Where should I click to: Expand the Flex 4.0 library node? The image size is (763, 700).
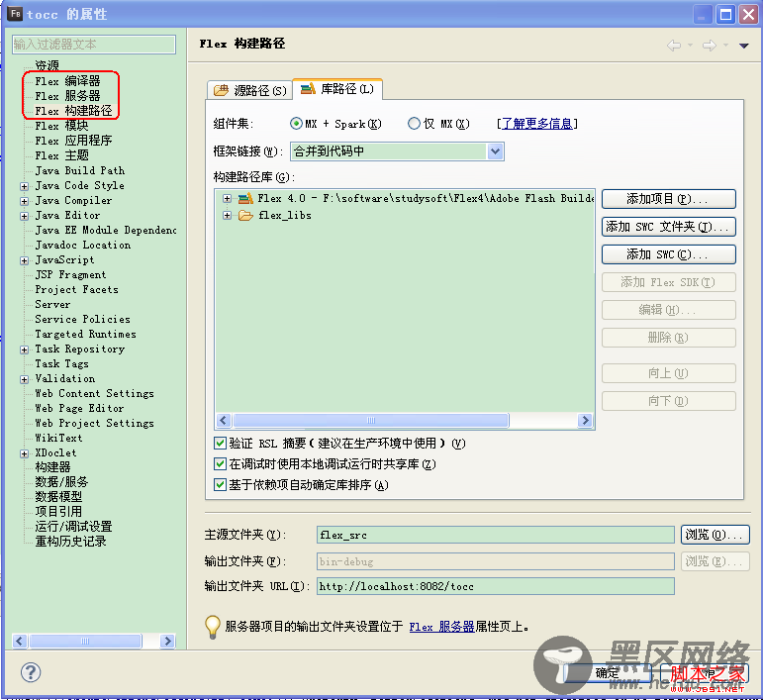click(227, 199)
